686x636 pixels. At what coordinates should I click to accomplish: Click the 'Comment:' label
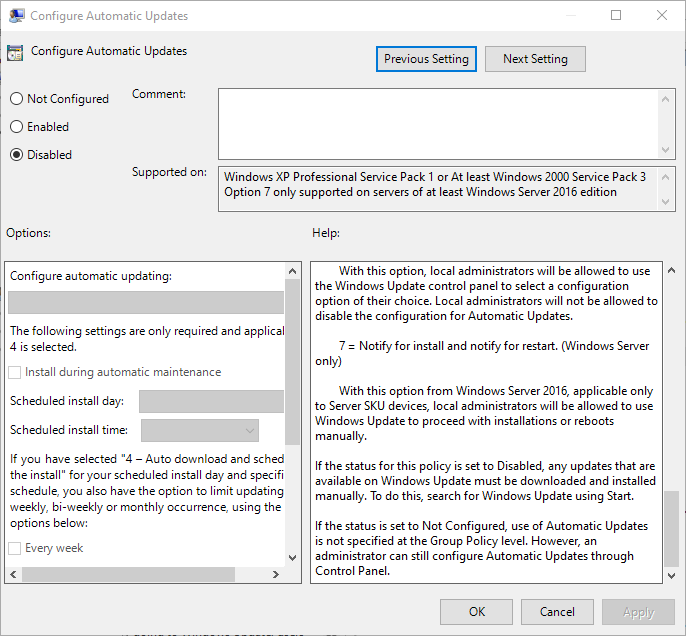coord(159,94)
